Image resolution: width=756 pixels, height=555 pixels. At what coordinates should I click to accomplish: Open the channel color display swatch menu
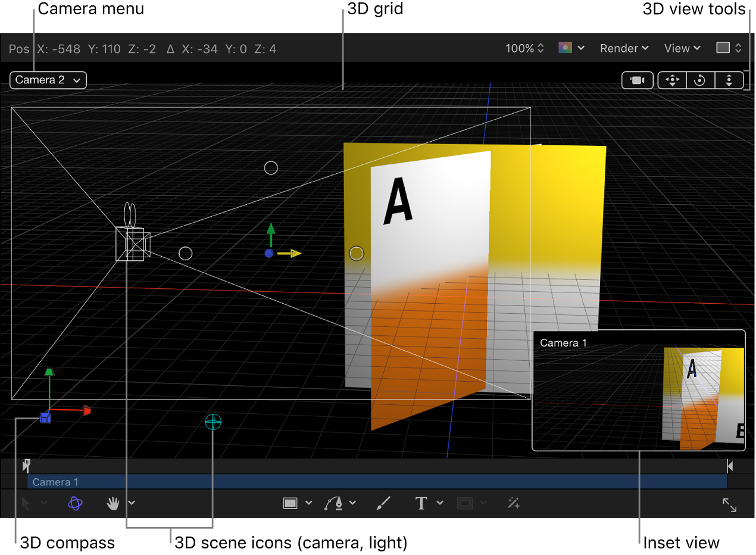coord(570,48)
